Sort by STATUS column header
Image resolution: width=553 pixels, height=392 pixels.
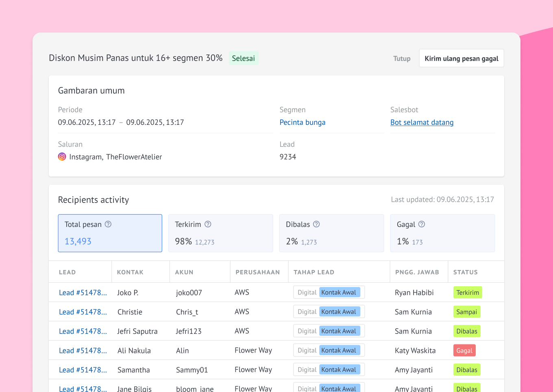(x=465, y=272)
